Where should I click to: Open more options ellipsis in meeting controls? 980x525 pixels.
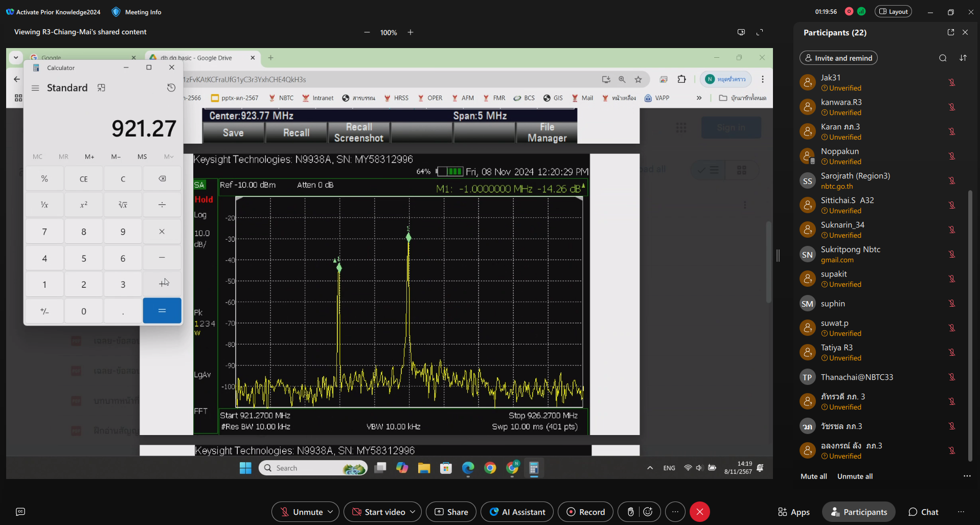pos(675,512)
